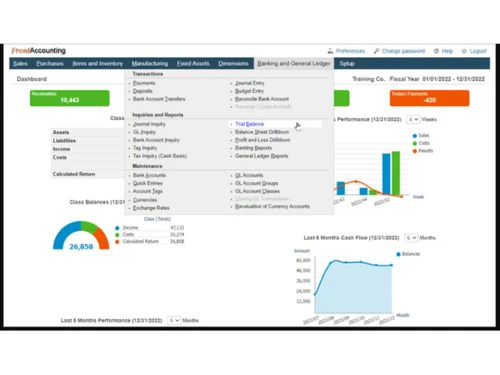This screenshot has width=500, height=375.
Task: Open Banking Reports
Action: coord(254,148)
